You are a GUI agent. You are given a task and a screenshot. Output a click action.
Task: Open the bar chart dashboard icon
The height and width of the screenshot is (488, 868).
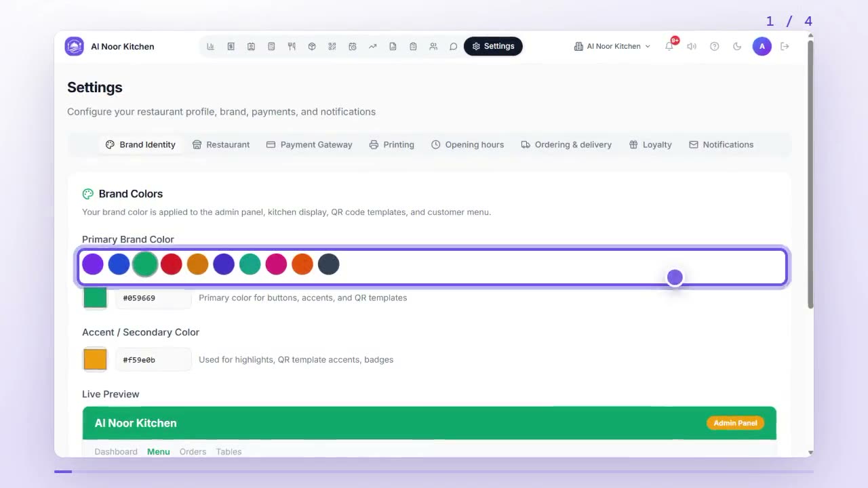click(x=211, y=47)
